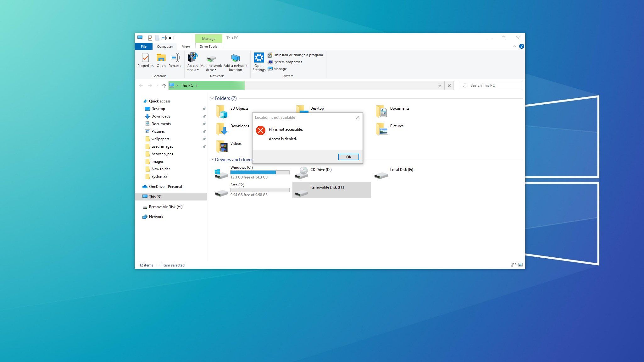Click Uninstall or change a program
The width and height of the screenshot is (644, 362).
(x=297, y=55)
